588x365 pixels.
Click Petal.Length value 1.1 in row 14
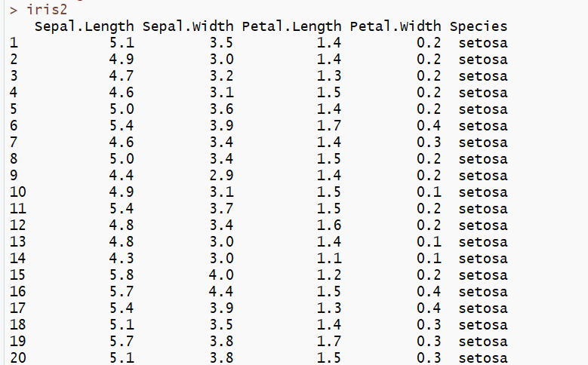[x=329, y=259]
